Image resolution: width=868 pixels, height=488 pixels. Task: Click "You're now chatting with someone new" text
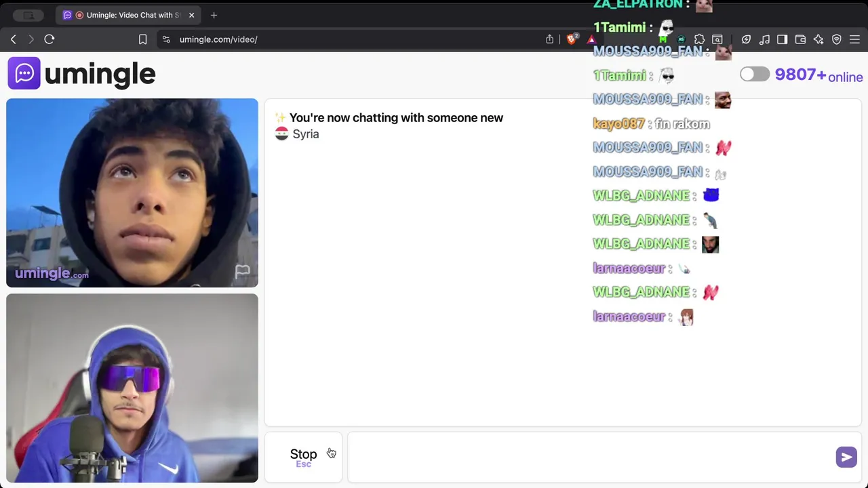[x=396, y=118]
